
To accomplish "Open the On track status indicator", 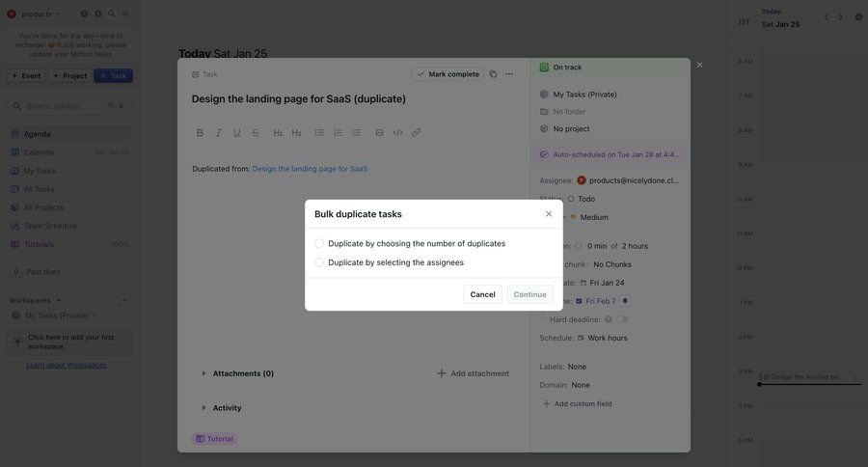I will tap(560, 67).
